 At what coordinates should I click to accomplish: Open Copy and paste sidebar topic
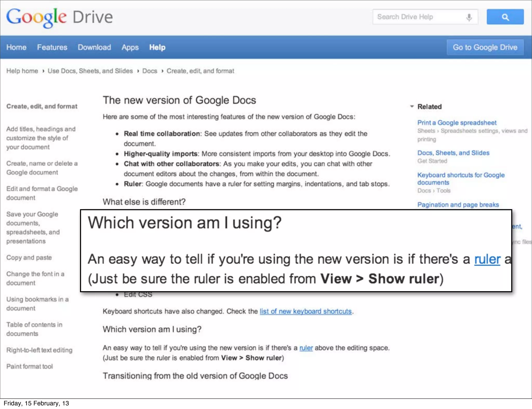(x=29, y=257)
